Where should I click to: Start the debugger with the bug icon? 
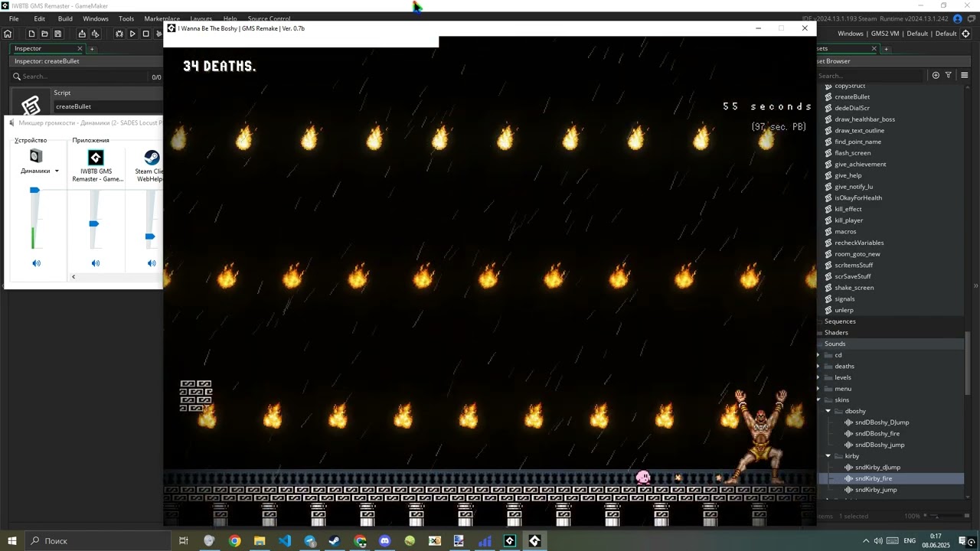pos(119,34)
